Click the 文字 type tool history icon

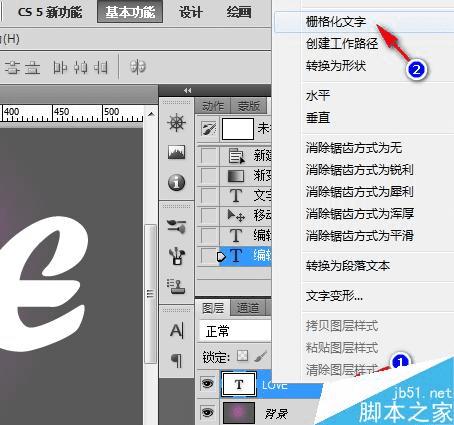(236, 196)
